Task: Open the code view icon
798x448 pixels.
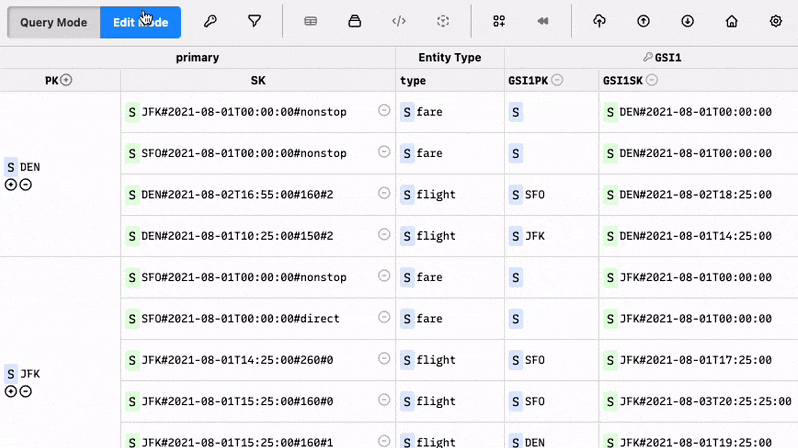Action: tap(399, 21)
